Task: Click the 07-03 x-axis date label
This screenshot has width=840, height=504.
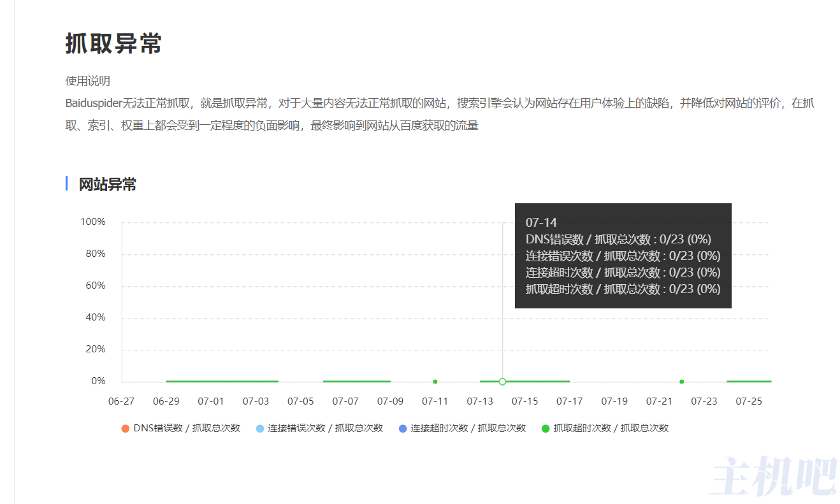Action: pyautogui.click(x=256, y=401)
